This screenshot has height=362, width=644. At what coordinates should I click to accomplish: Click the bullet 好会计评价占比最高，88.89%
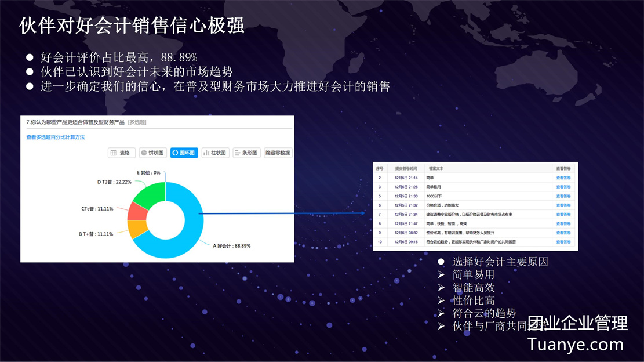119,57
